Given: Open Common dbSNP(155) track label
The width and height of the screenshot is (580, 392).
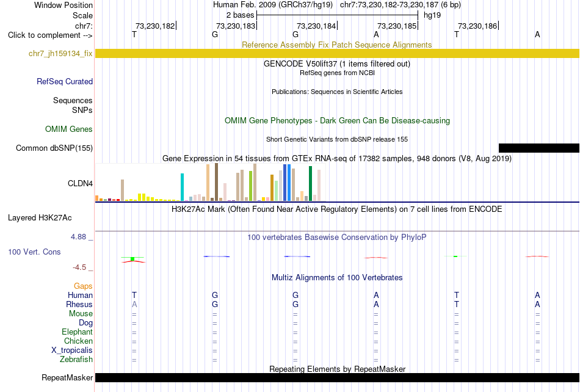Looking at the screenshot, I should click(54, 148).
